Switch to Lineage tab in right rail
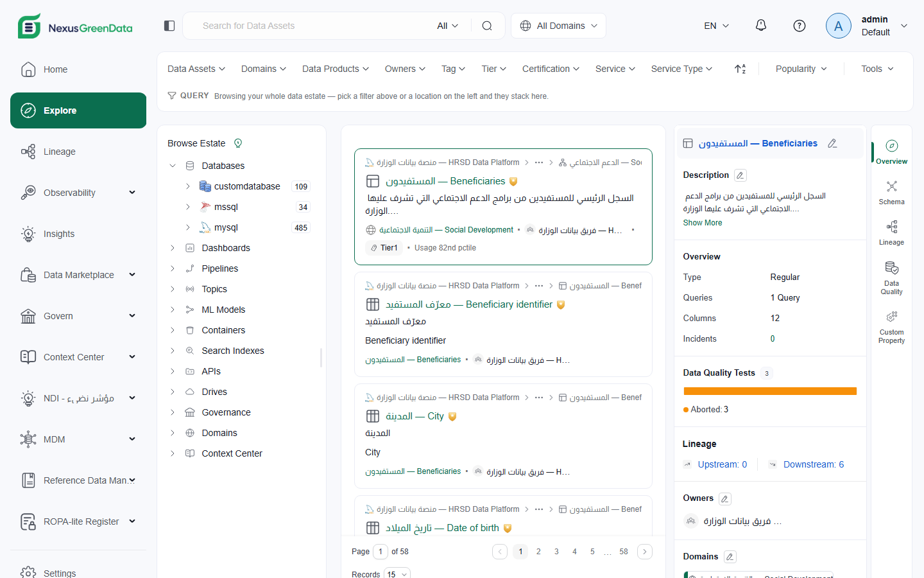 892,233
